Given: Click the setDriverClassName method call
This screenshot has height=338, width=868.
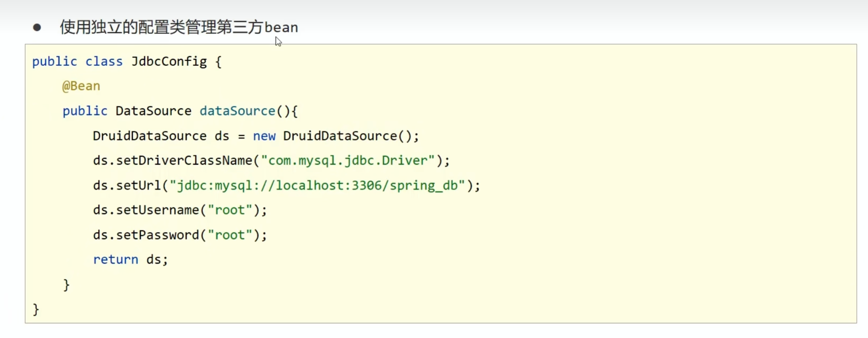Looking at the screenshot, I should coord(184,160).
